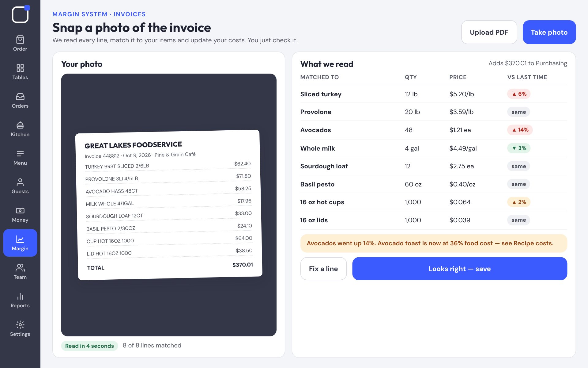Open the Orders inbox icon
This screenshot has height=368, width=588.
20,97
